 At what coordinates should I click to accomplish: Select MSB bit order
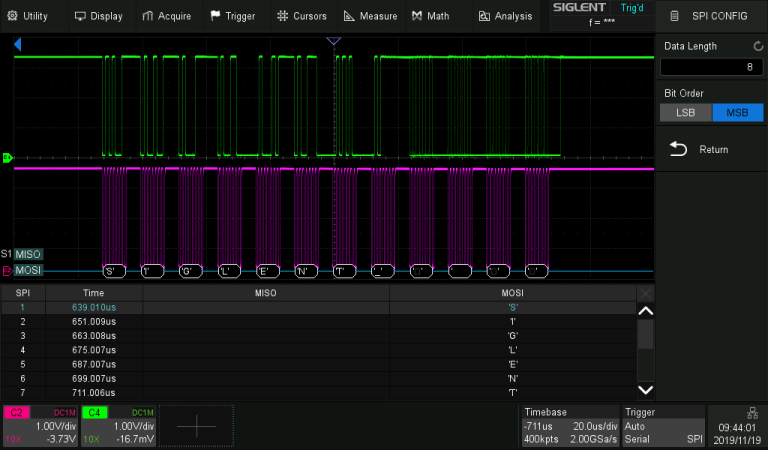coord(737,112)
